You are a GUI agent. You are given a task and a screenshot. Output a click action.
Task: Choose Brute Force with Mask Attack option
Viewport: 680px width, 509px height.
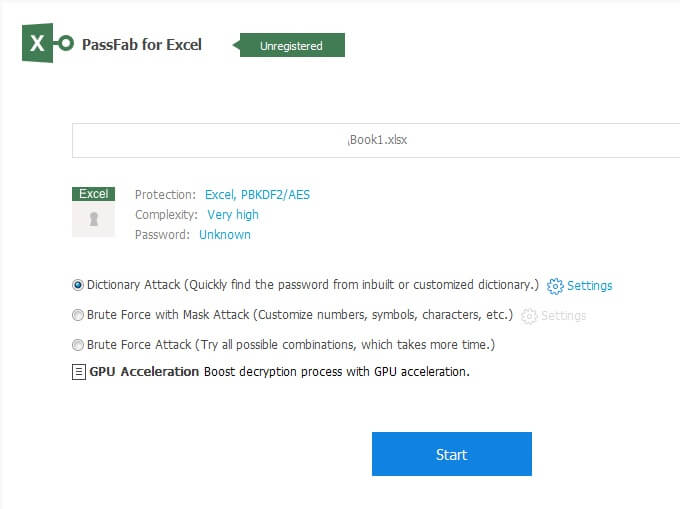(x=78, y=315)
